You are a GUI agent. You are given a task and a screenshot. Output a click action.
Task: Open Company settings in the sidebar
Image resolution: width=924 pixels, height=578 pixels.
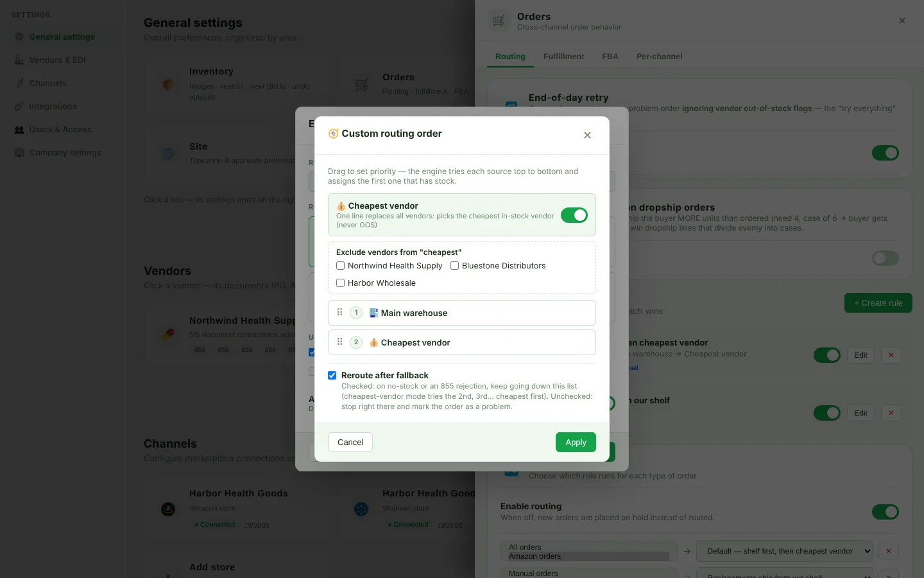(x=65, y=152)
